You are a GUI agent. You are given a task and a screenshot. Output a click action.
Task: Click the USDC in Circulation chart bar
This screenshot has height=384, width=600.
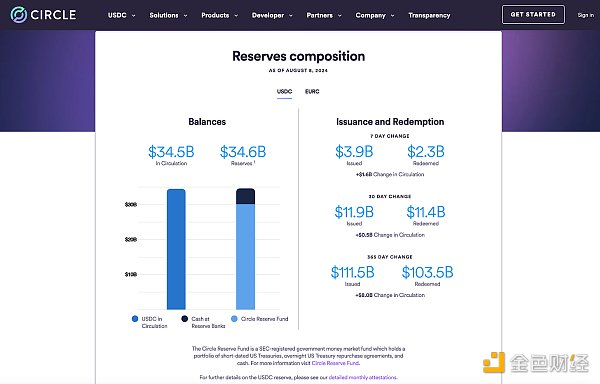[x=176, y=249]
